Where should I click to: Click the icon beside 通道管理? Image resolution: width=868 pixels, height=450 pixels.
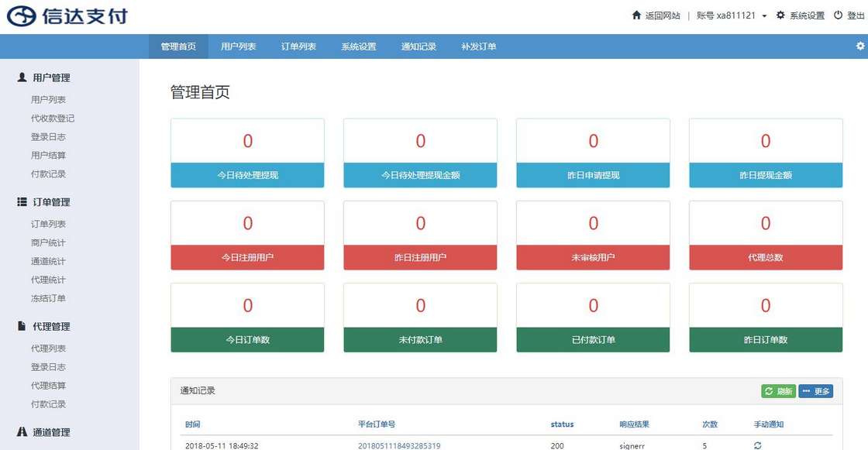[x=22, y=431]
